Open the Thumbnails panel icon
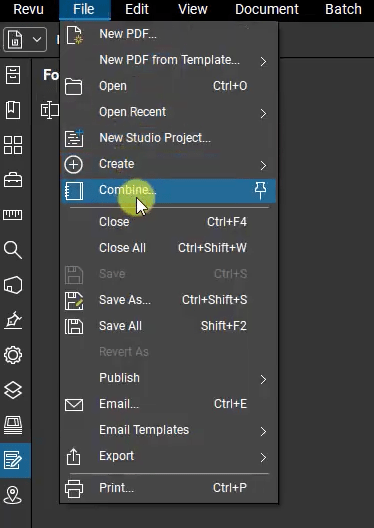Image resolution: width=374 pixels, height=528 pixels. 13,145
